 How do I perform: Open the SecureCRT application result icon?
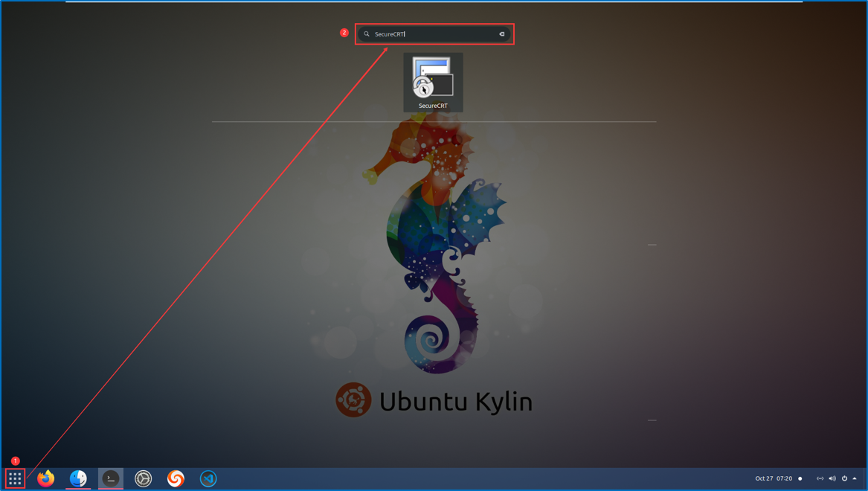(x=433, y=83)
